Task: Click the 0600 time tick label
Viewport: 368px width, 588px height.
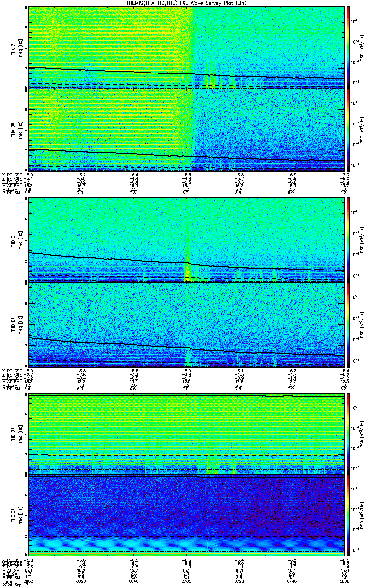Action: point(29,582)
